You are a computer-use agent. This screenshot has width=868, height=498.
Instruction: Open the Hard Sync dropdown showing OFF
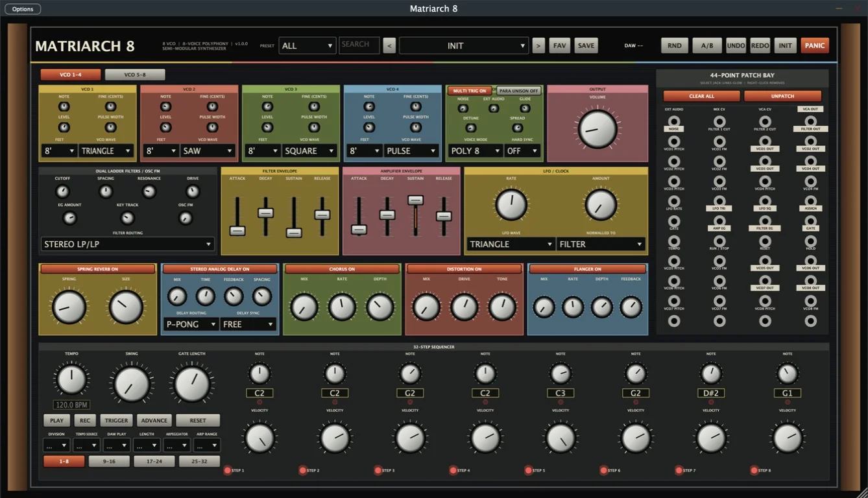(x=523, y=150)
